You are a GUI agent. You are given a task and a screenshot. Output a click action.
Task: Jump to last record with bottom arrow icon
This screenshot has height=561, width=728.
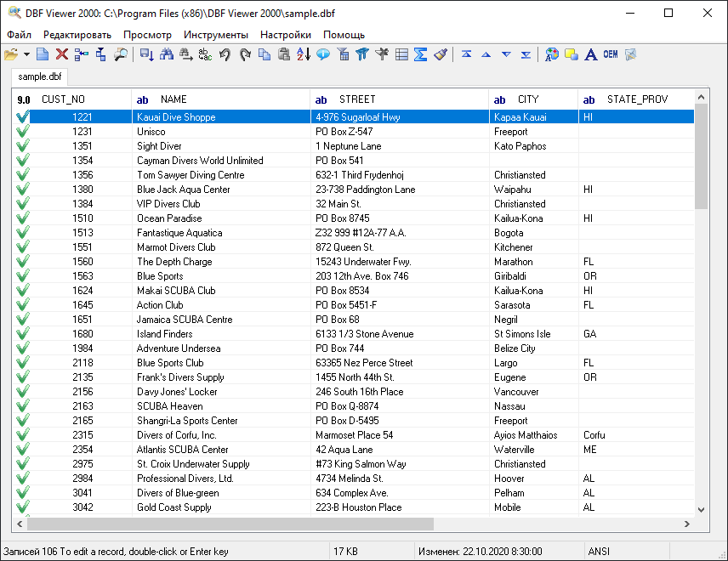point(526,54)
